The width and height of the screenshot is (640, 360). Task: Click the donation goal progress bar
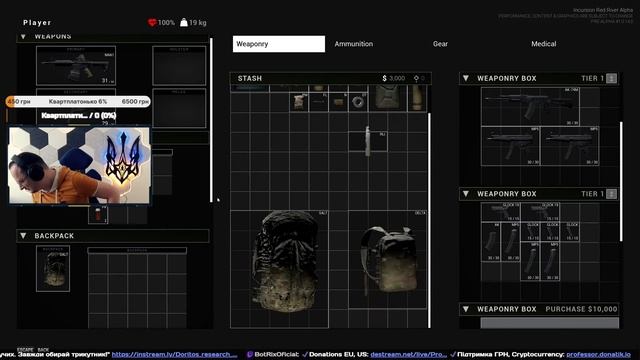tap(78, 102)
